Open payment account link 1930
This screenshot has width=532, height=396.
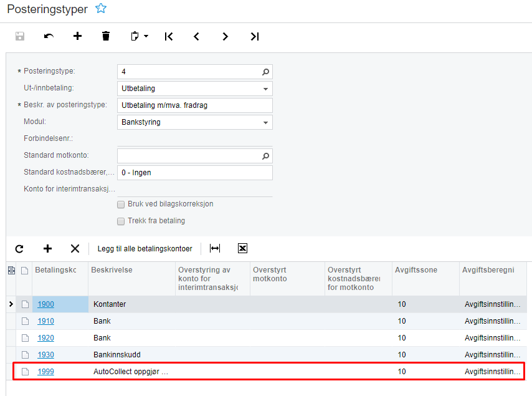[x=46, y=355]
